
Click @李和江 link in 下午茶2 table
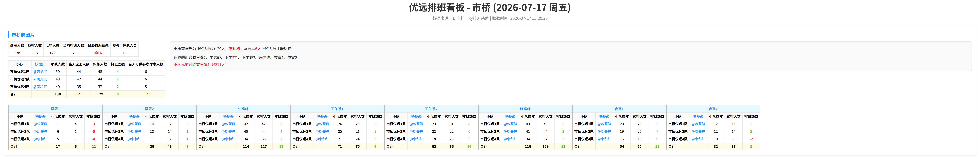coord(416,139)
